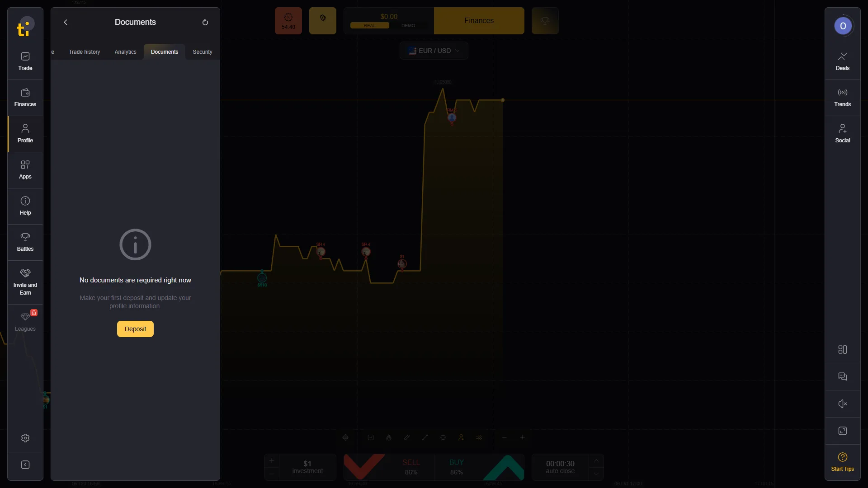This screenshot has height=488, width=868.
Task: Increase auto close time arrow
Action: (x=596, y=460)
